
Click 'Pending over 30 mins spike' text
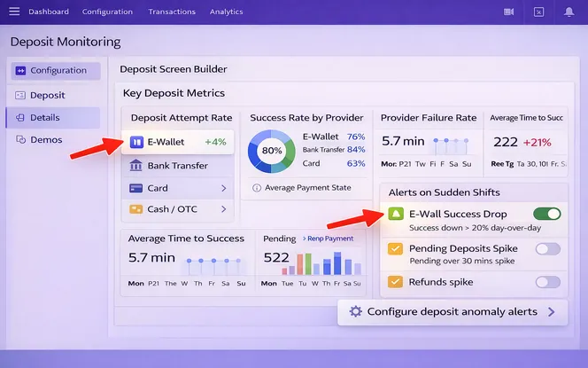click(x=462, y=261)
